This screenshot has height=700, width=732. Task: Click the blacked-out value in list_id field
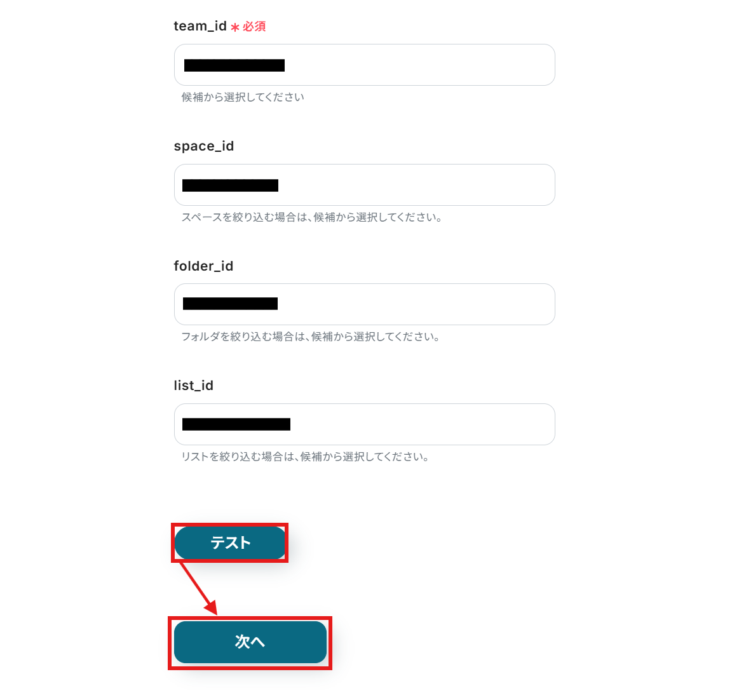pos(236,424)
